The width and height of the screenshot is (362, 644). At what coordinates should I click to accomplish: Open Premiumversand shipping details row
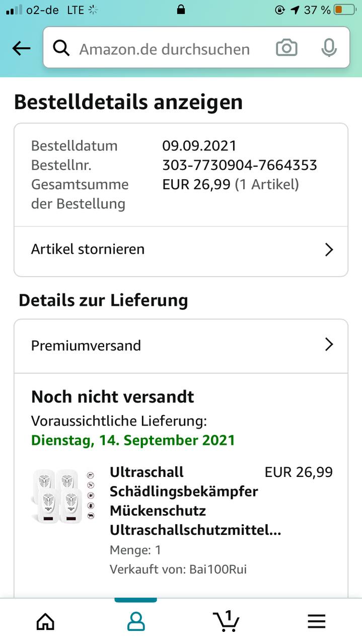pos(181,346)
